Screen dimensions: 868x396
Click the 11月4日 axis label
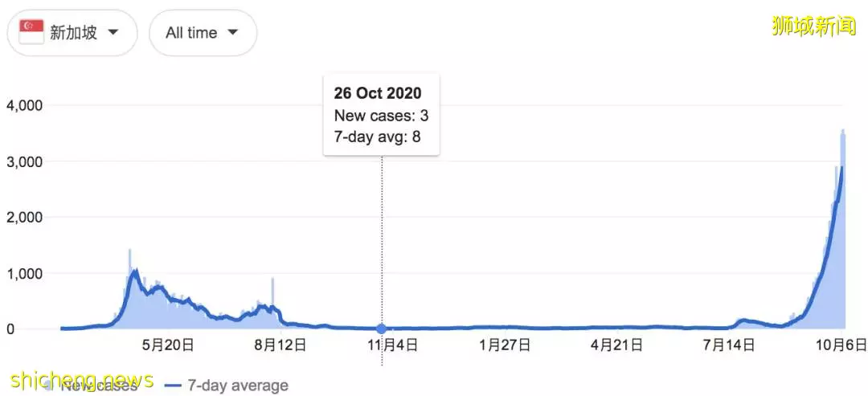(x=392, y=346)
